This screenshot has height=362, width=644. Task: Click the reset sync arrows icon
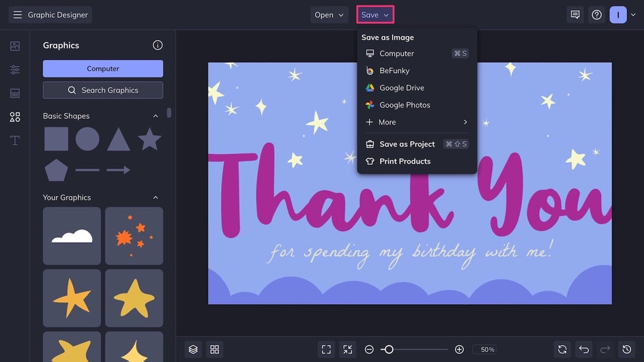[x=562, y=349]
